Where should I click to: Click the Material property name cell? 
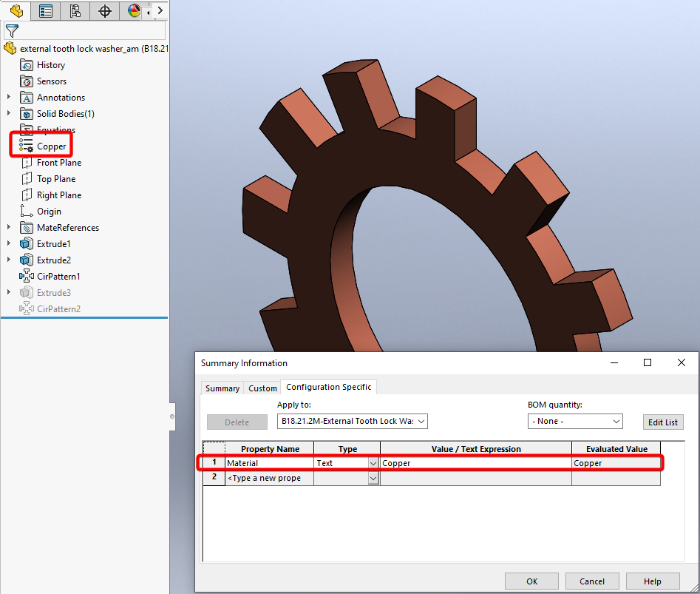pyautogui.click(x=270, y=463)
